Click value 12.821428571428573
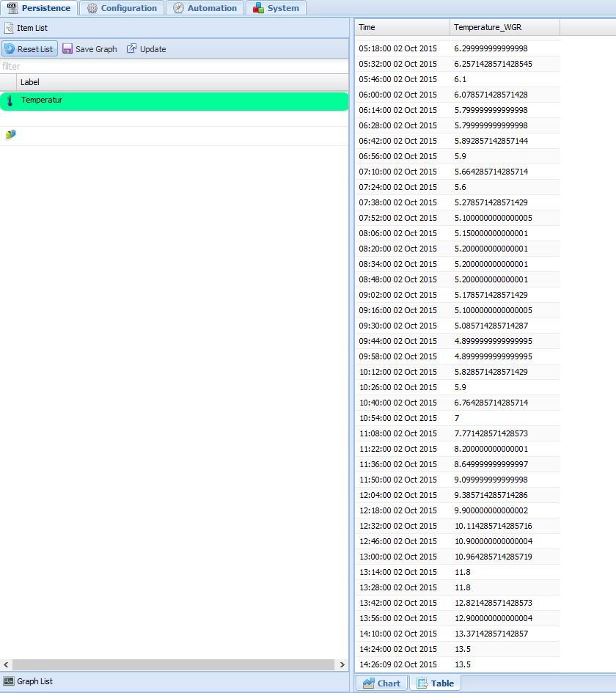This screenshot has height=693, width=616. pyautogui.click(x=494, y=603)
